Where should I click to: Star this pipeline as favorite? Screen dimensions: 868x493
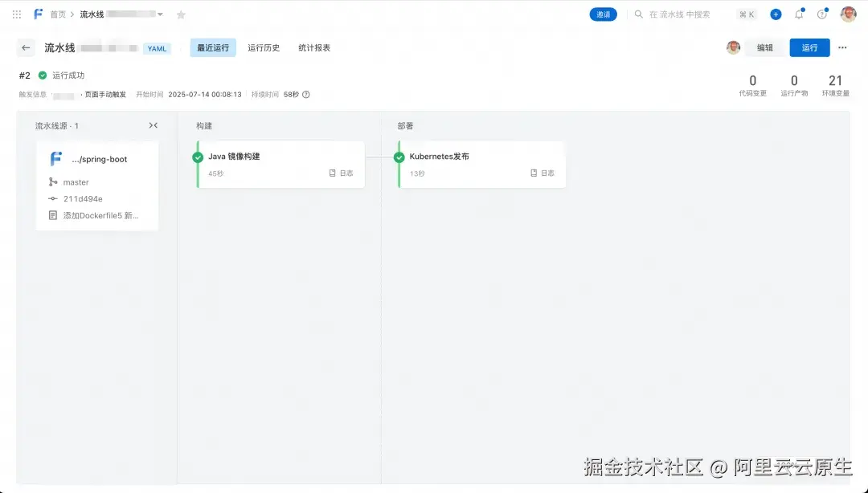181,15
